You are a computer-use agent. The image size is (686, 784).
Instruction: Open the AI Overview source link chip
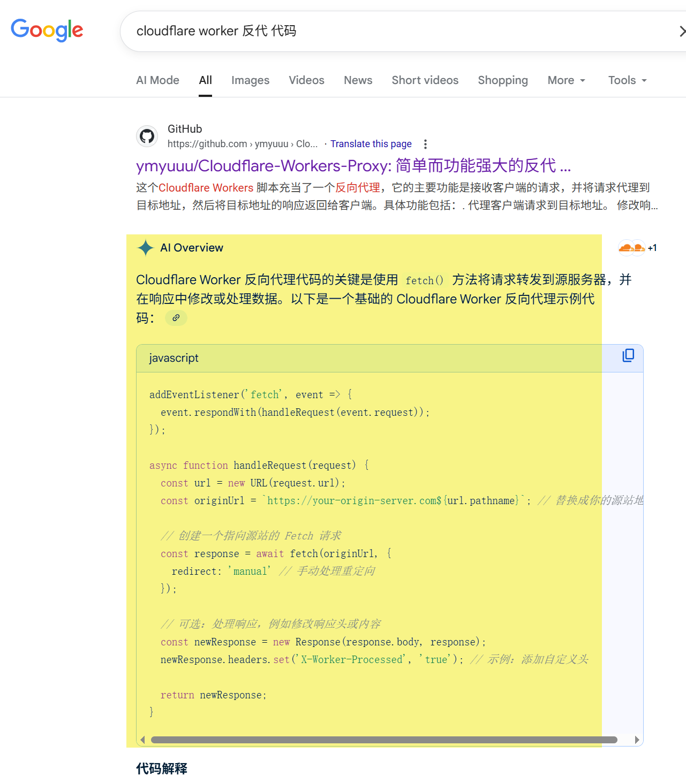coord(176,318)
